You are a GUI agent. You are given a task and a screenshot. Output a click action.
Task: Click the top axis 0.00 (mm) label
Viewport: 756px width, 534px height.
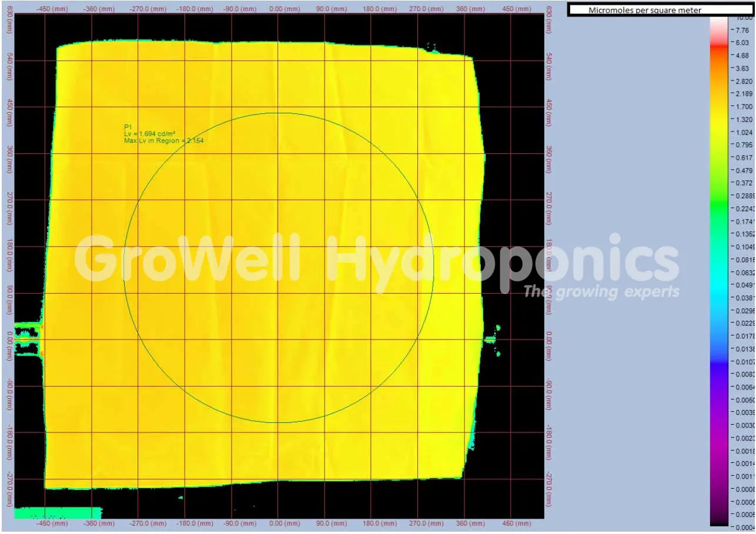pos(278,9)
